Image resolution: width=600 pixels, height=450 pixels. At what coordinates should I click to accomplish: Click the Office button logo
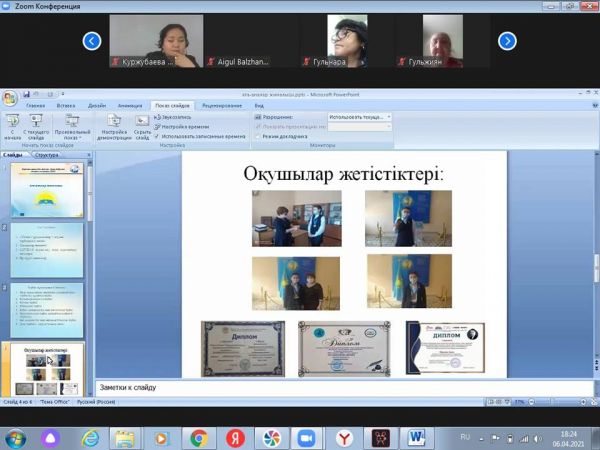pos(9,98)
